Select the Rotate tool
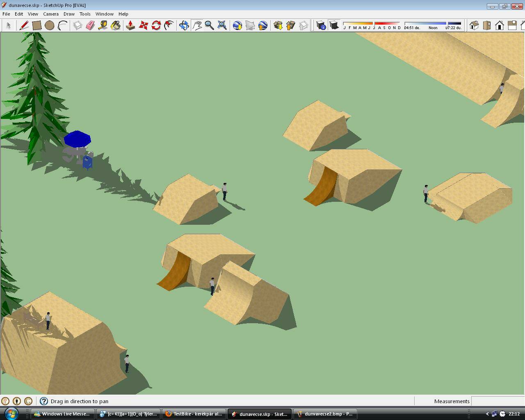The width and height of the screenshot is (525, 420). (156, 25)
